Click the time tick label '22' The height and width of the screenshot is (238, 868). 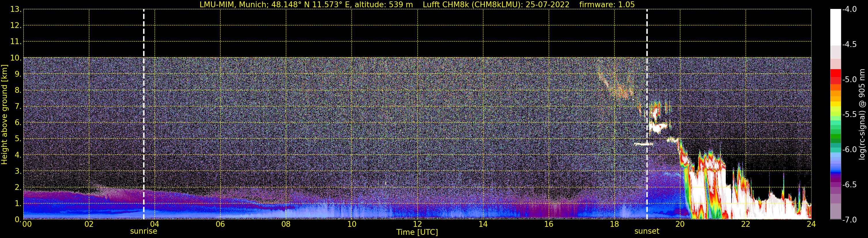click(746, 224)
